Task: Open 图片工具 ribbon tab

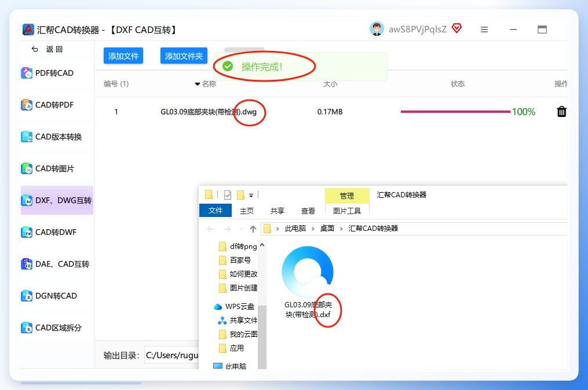Action: (x=347, y=211)
